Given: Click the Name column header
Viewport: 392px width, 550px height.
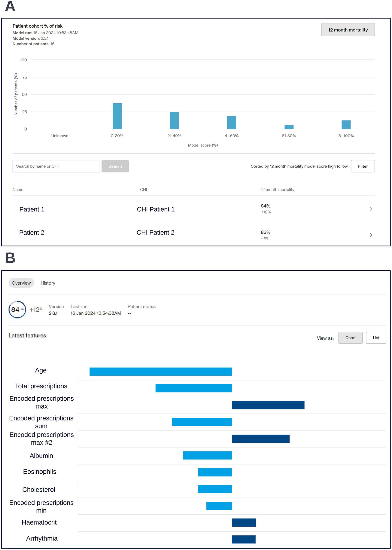Looking at the screenshot, I should [x=18, y=190].
